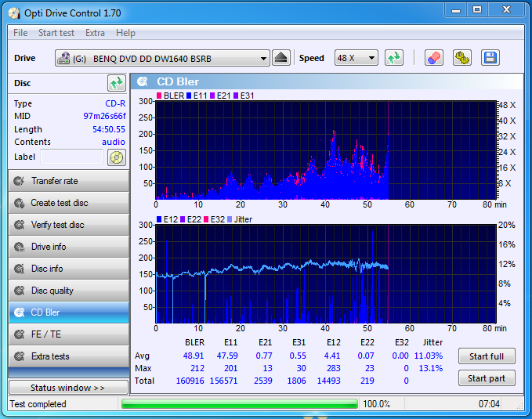Click the BLER legend color swatch
532x419 pixels.
tap(159, 96)
